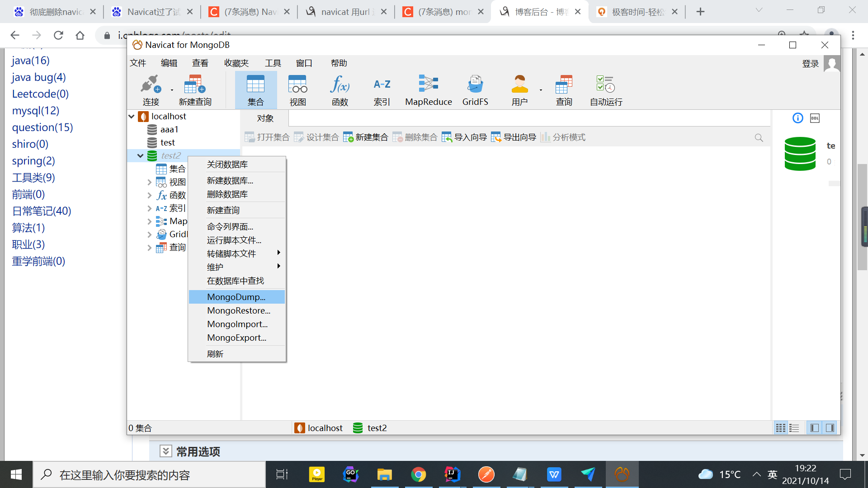Screen dimensions: 868x488
Task: Collapse the test2 database tree node
Action: (140, 155)
